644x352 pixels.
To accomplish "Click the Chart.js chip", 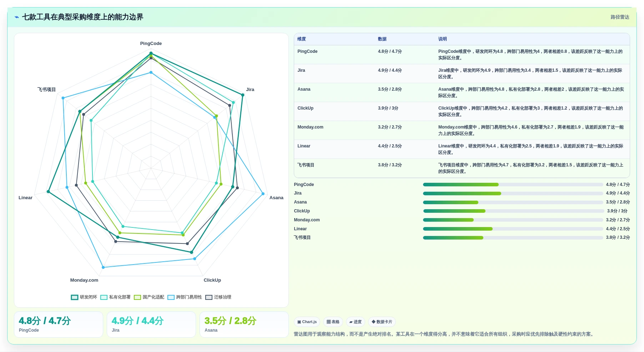I will [307, 322].
